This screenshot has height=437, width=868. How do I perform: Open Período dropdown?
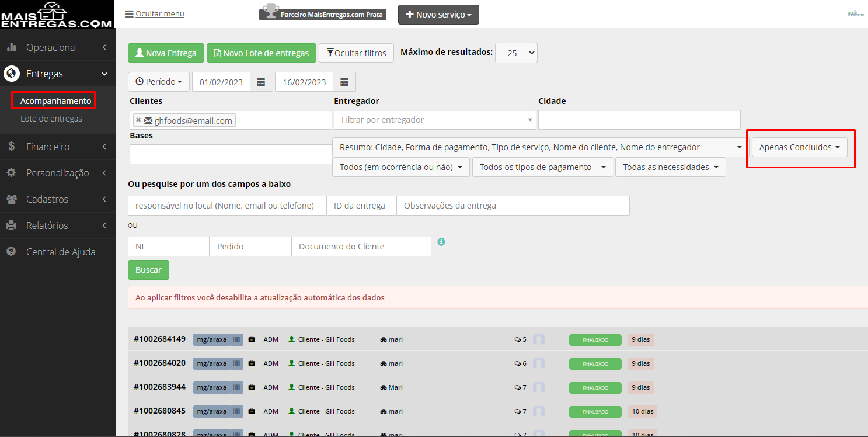pyautogui.click(x=159, y=82)
